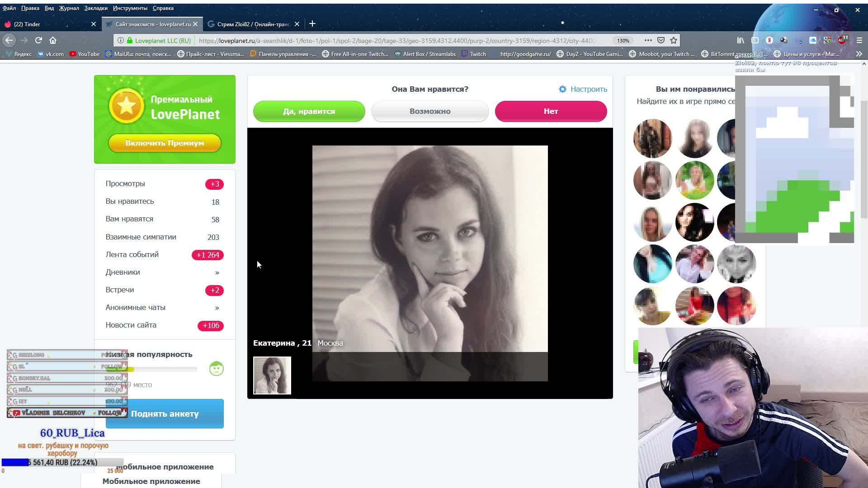Open the Взаимные симпатии link
This screenshot has height=488, width=868.
(141, 237)
